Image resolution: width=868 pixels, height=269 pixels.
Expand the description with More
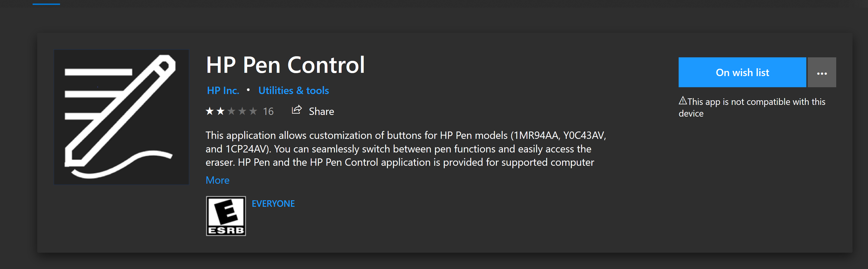point(217,180)
